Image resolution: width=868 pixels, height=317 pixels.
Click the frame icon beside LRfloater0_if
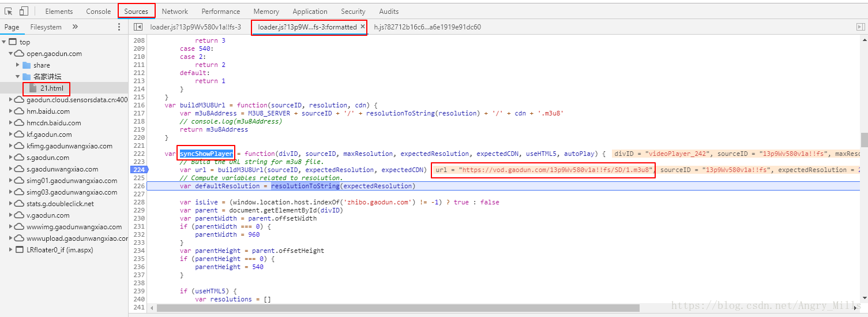pos(20,250)
